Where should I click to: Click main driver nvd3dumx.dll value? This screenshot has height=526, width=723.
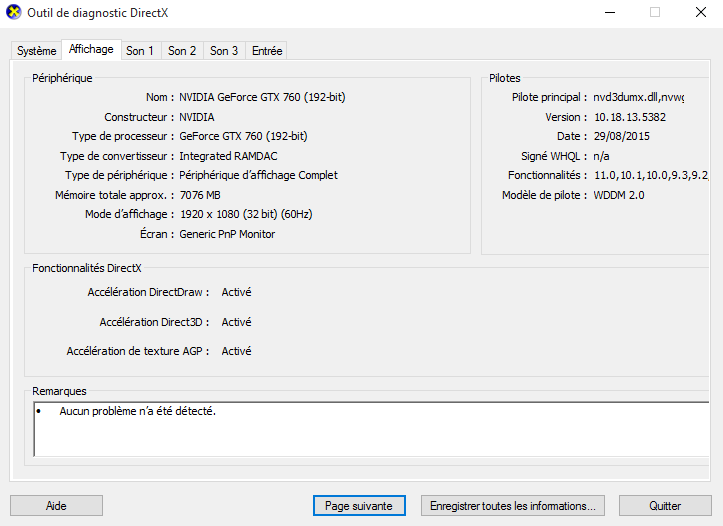[x=639, y=97]
